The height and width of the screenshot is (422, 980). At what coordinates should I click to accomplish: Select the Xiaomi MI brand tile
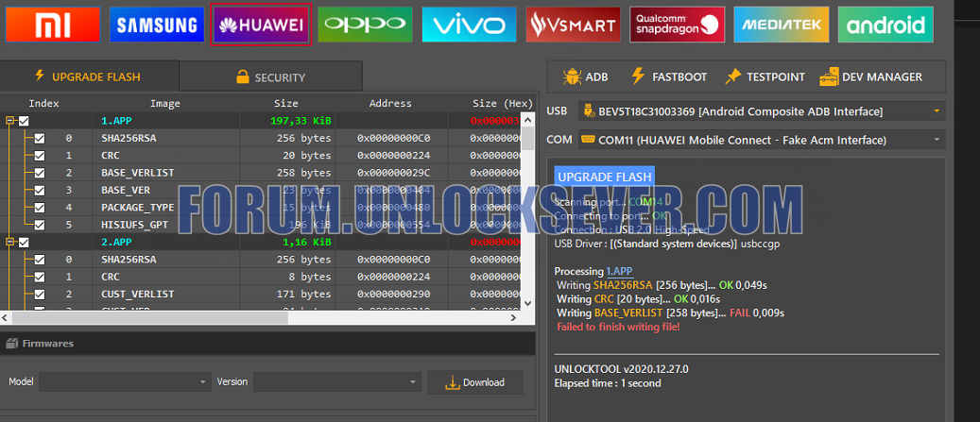pos(53,25)
